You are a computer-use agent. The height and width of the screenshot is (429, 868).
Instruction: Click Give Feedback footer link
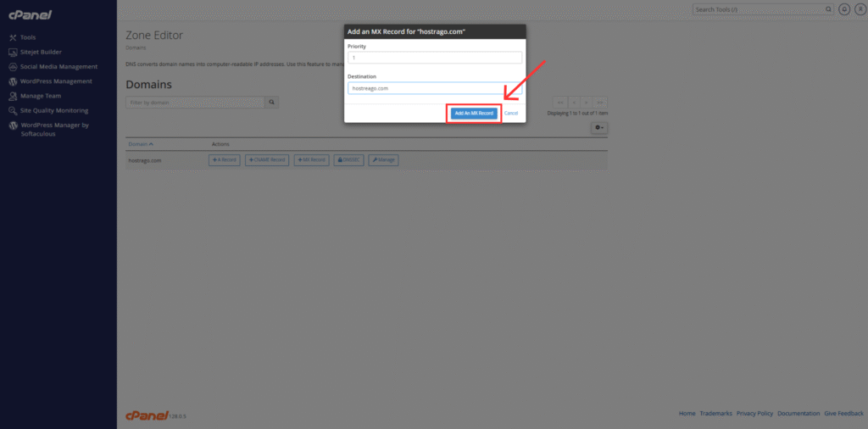coord(843,414)
